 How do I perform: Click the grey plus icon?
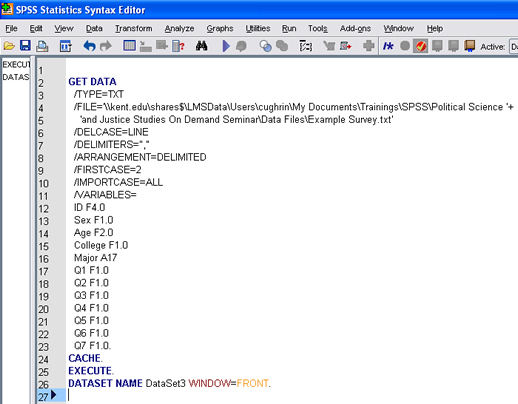(369, 46)
